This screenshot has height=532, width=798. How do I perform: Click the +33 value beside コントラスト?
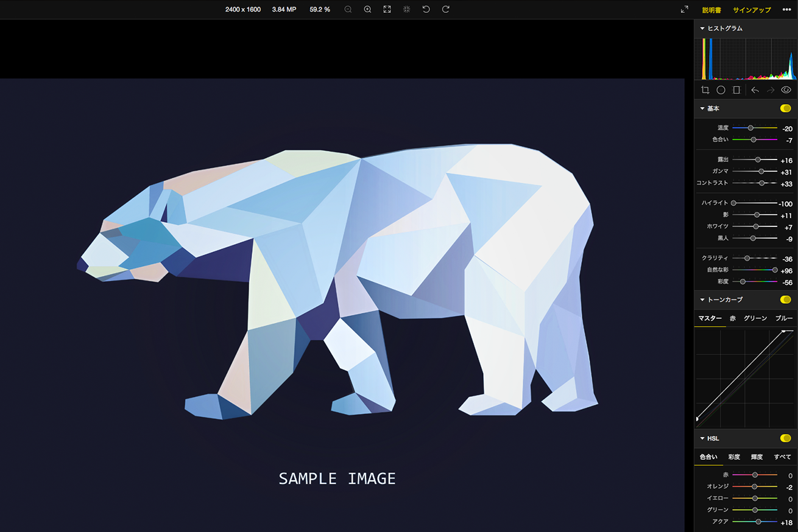click(x=786, y=184)
